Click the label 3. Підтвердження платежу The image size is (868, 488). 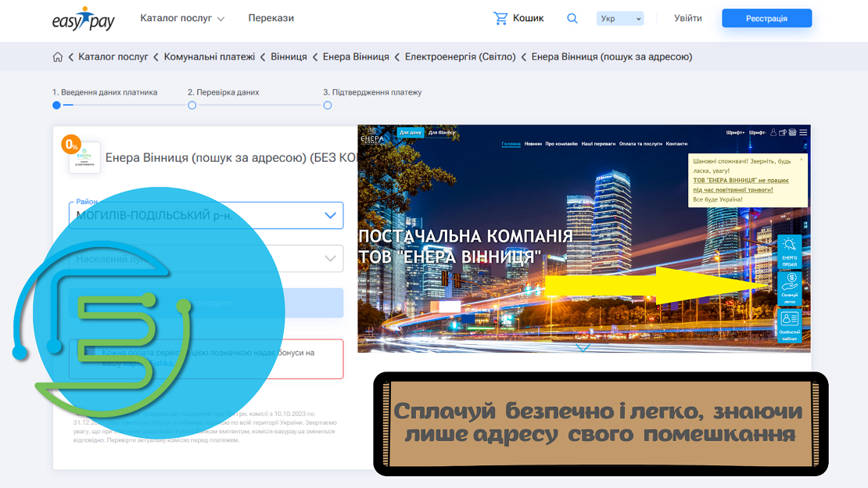[x=372, y=92]
